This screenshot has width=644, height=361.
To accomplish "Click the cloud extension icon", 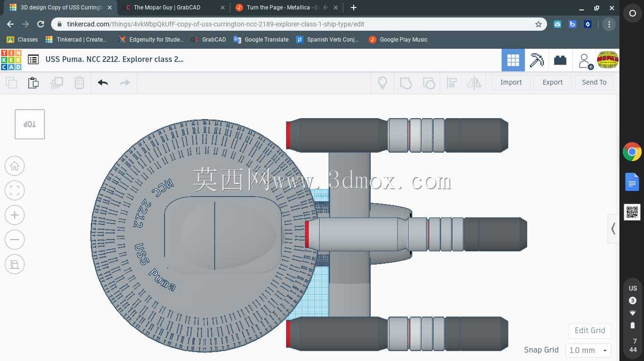I will (557, 24).
